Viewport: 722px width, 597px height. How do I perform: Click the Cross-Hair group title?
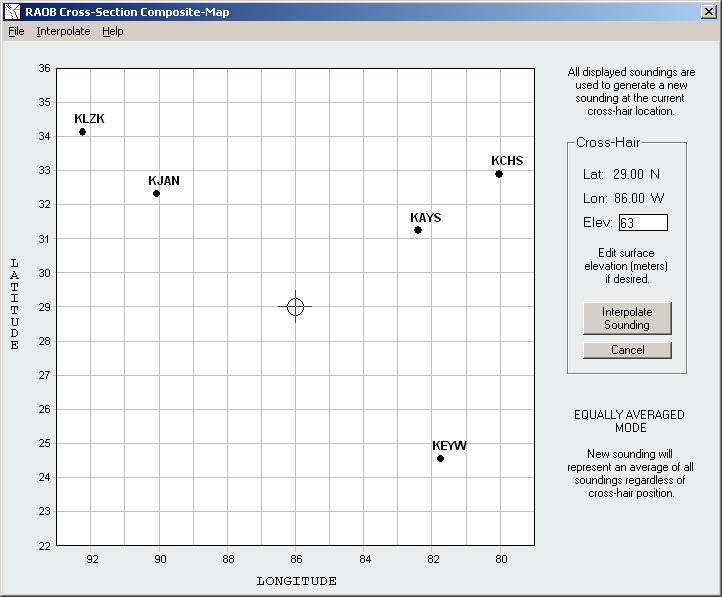(x=608, y=142)
